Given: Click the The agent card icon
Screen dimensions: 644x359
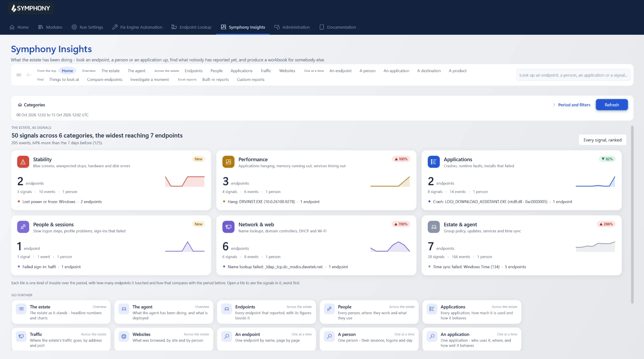Looking at the screenshot, I should 124,309.
